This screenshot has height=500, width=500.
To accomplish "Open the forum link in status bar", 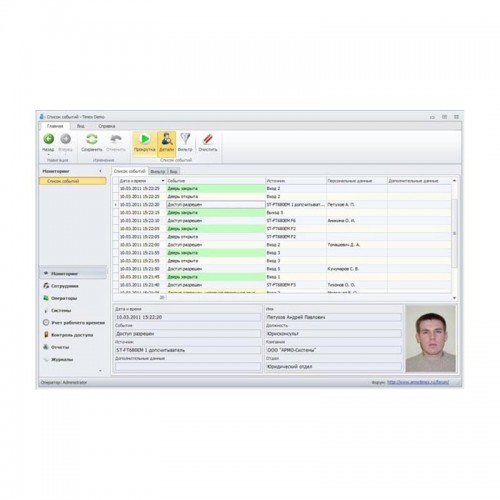I will 418,382.
